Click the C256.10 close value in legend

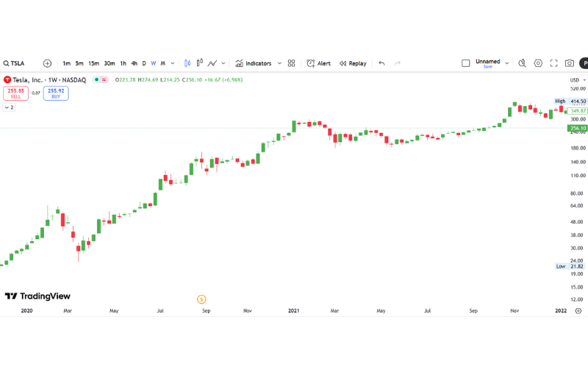point(192,80)
